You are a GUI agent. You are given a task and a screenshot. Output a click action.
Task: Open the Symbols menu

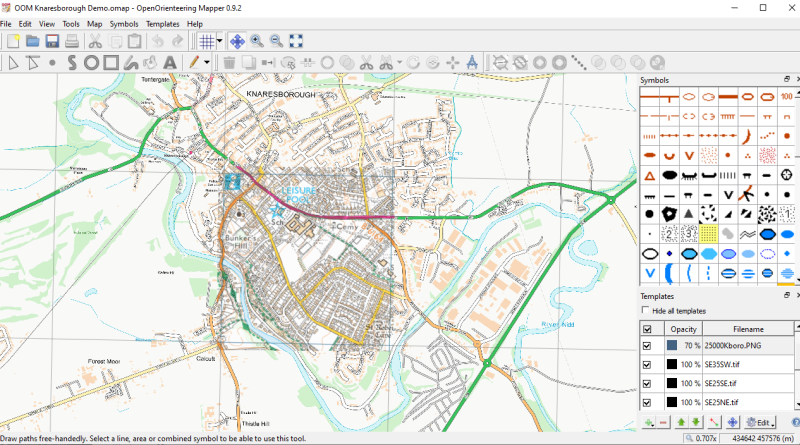124,24
